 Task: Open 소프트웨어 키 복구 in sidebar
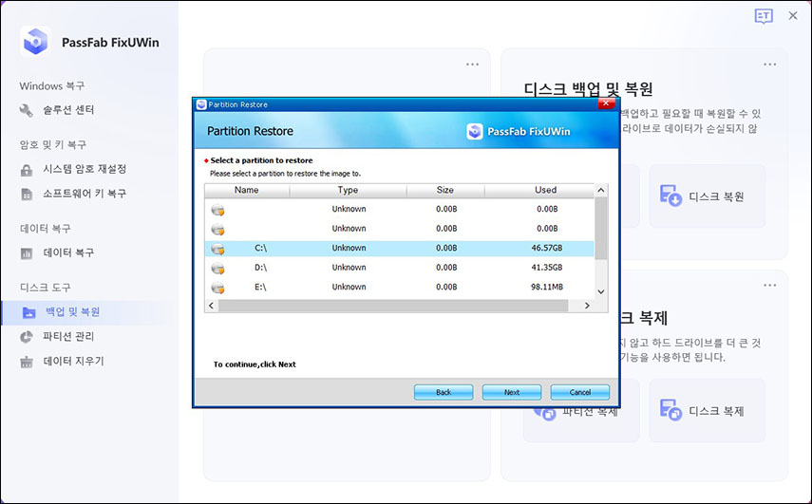point(84,194)
